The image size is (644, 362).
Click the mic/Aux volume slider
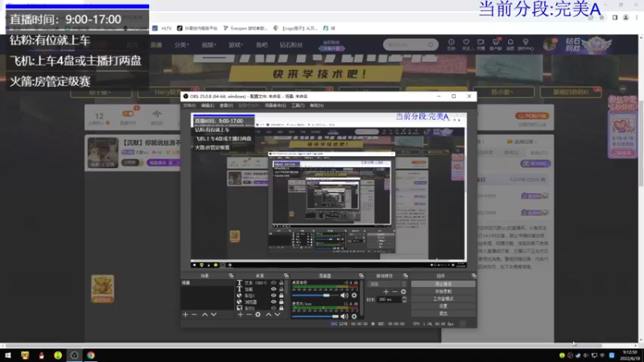(x=316, y=316)
